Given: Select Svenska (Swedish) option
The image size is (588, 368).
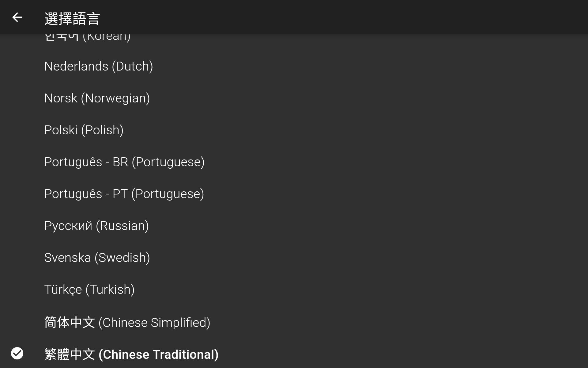Looking at the screenshot, I should pos(294,258).
